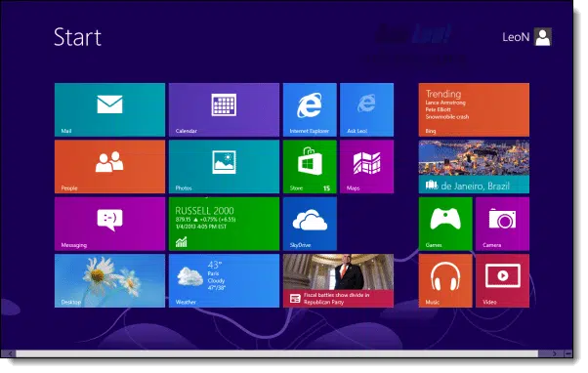The image size is (588, 373).
Task: Open the Calendar tile
Action: click(224, 109)
